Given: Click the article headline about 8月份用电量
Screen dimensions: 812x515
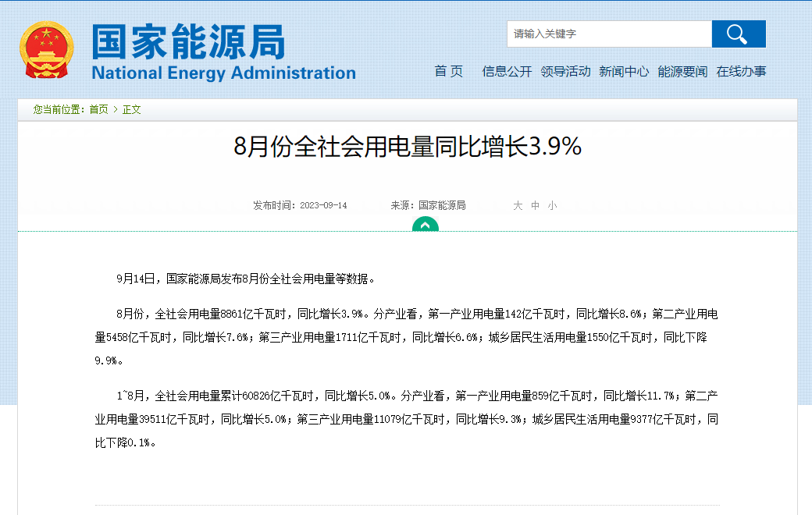Looking at the screenshot, I should tap(408, 146).
